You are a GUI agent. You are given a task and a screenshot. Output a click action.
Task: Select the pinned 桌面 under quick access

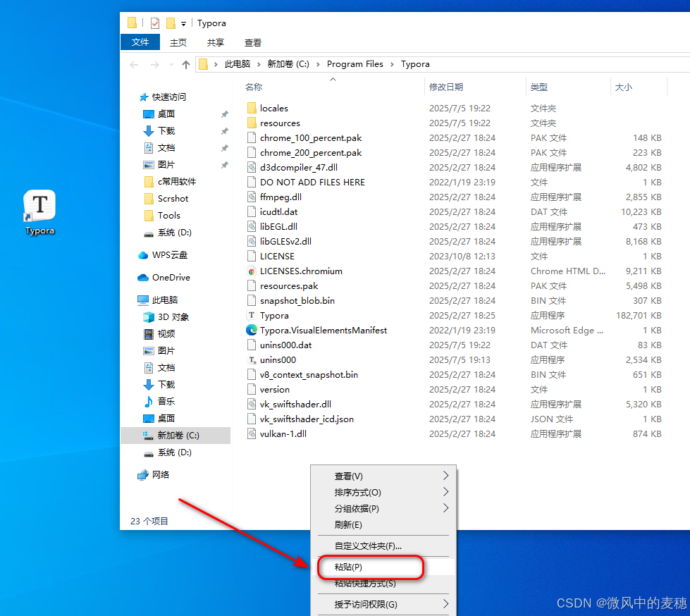click(159, 114)
